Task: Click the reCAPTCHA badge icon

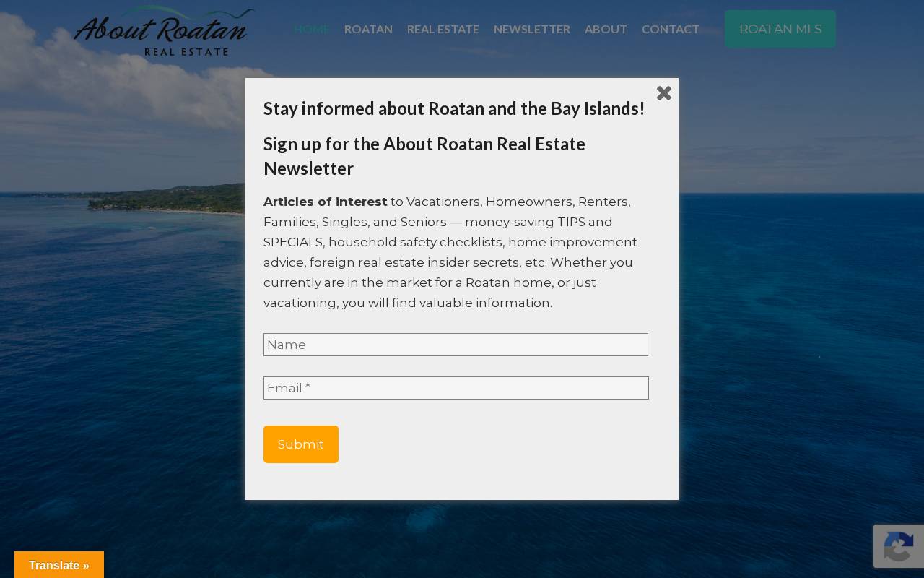Action: [x=899, y=546]
